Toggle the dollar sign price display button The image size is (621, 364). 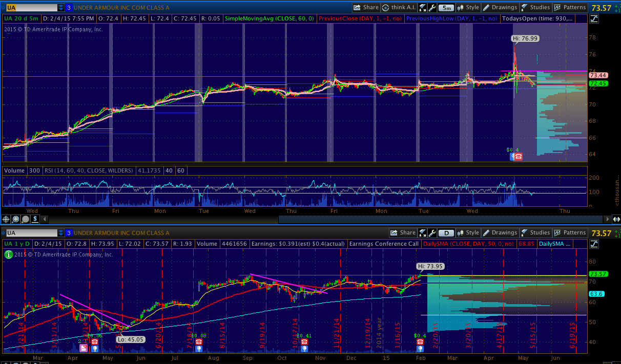click(35, 219)
